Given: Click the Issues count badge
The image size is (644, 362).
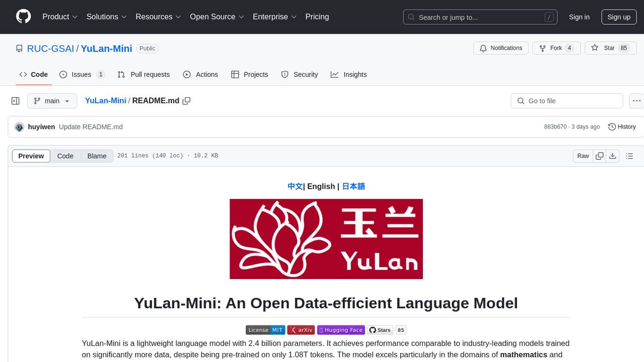Looking at the screenshot, I should pos(100,74).
